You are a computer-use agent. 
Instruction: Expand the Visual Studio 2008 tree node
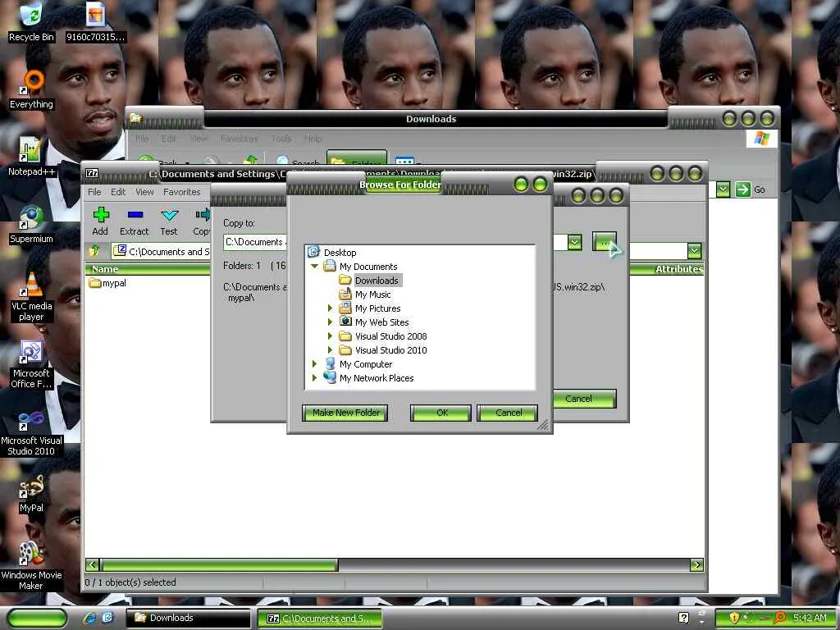point(330,336)
